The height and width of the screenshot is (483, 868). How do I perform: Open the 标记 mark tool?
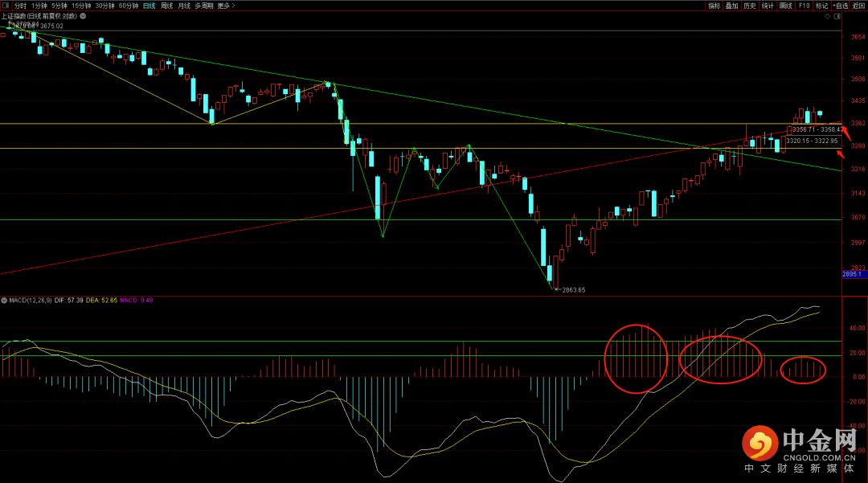coord(821,6)
